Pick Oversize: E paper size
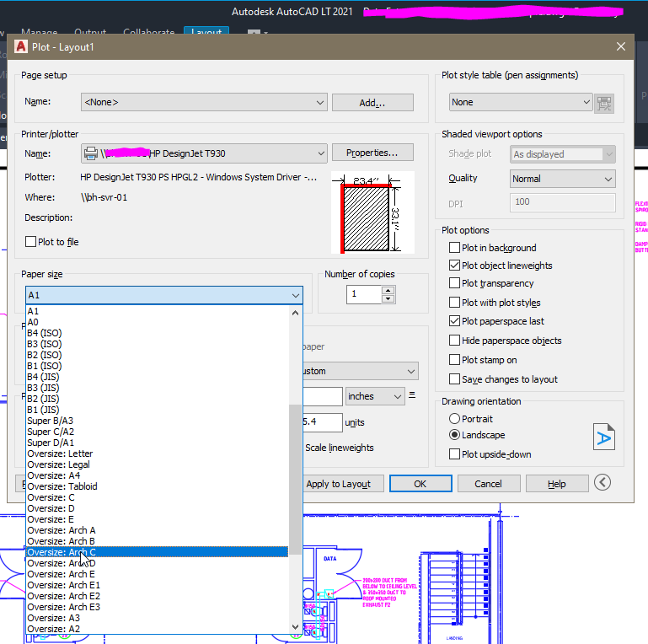 tap(157, 519)
